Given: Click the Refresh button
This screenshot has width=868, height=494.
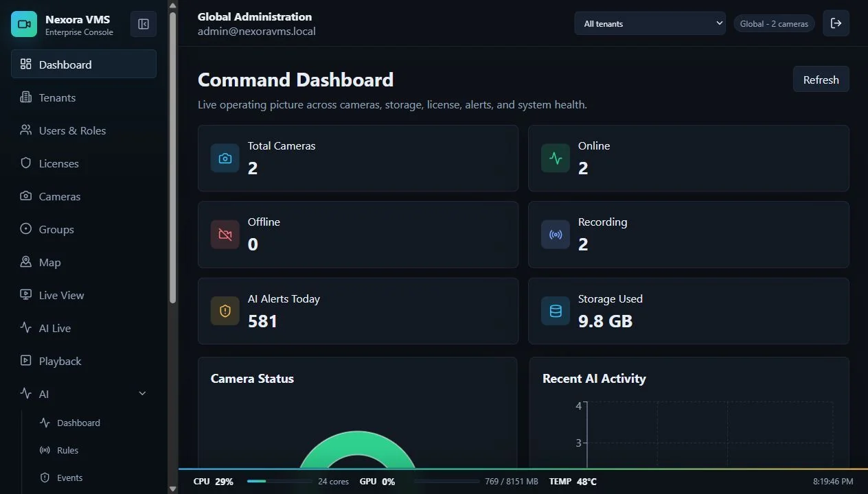Looking at the screenshot, I should click(821, 79).
